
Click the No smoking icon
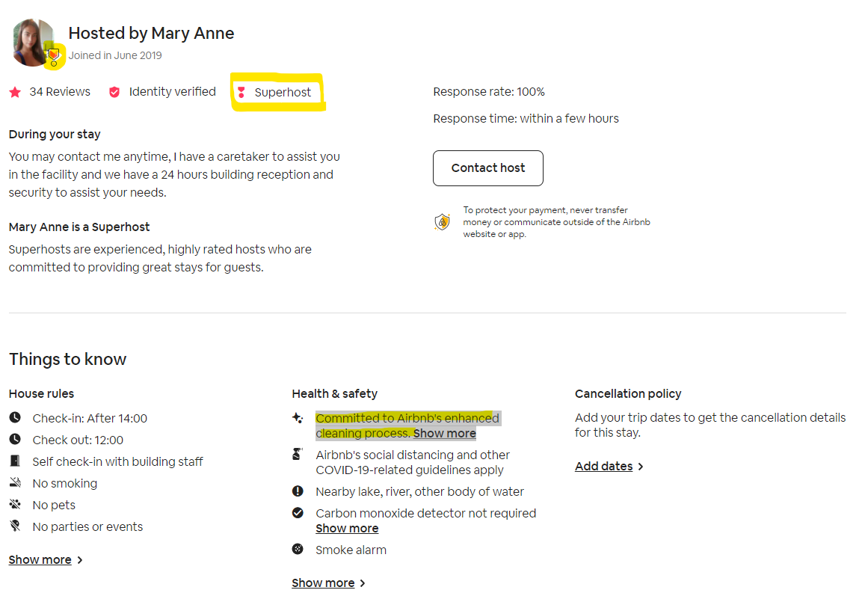[15, 482]
